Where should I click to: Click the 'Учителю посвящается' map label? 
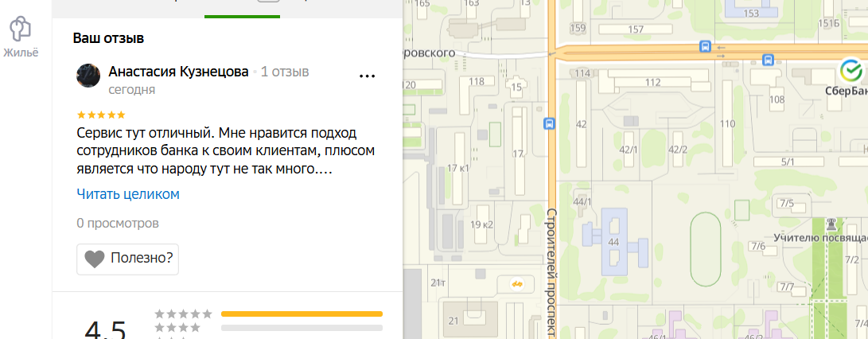819,237
